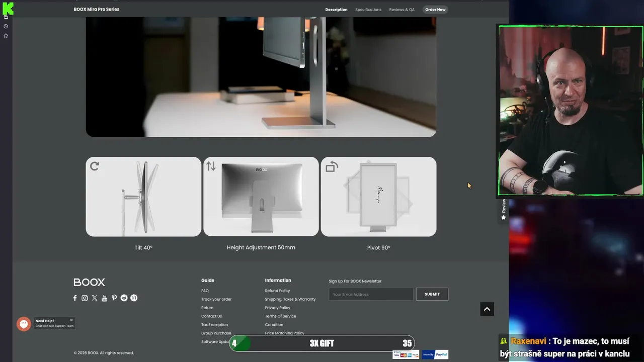Viewport: 644px width, 362px height.
Task: Click the Raxenavi chat username
Action: pos(528,341)
